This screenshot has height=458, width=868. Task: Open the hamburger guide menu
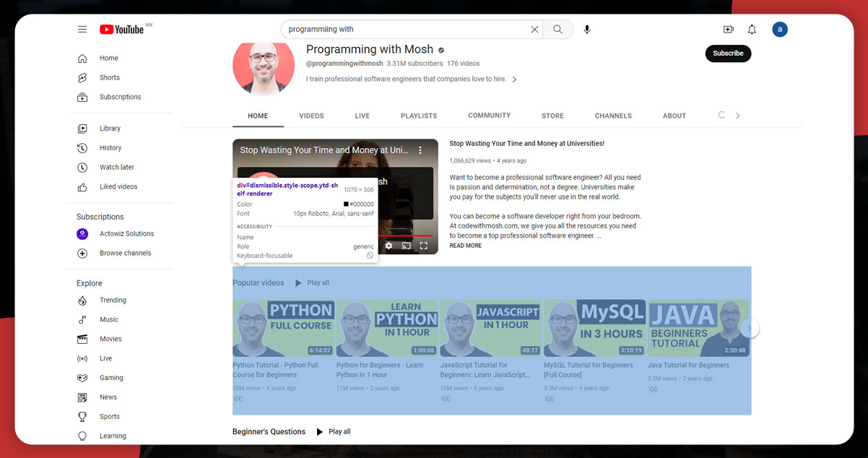[x=82, y=29]
